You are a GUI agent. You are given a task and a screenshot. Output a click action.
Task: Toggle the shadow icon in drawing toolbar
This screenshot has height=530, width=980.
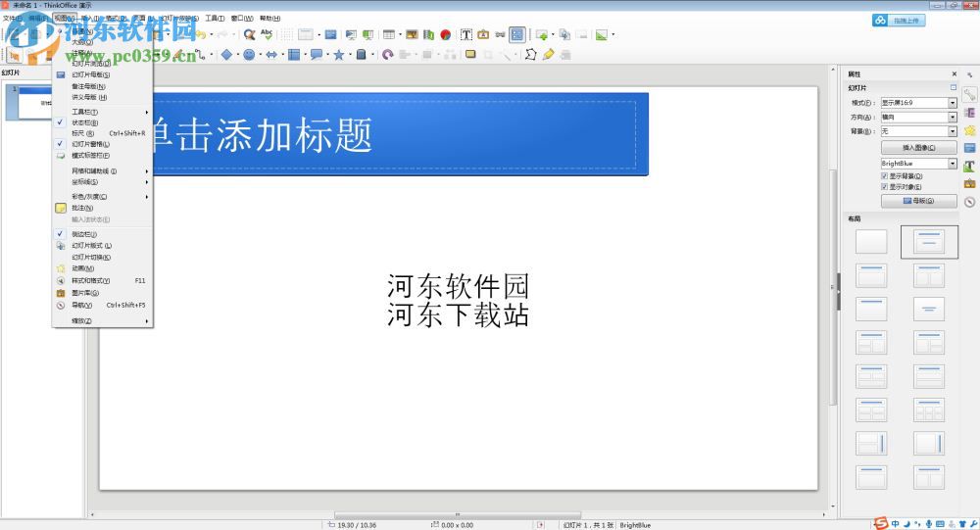470,55
